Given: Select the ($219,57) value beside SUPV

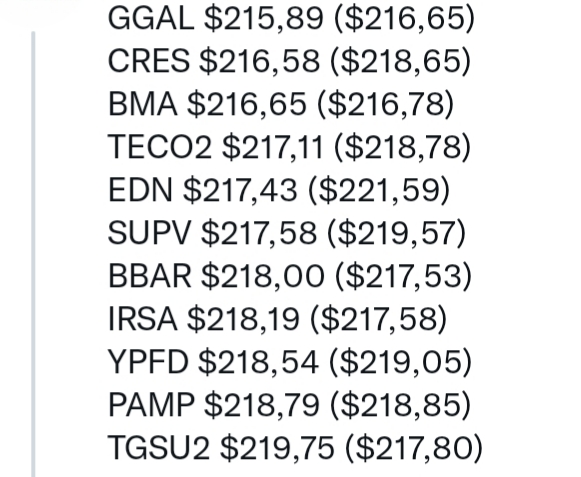Looking at the screenshot, I should pyautogui.click(x=396, y=233).
